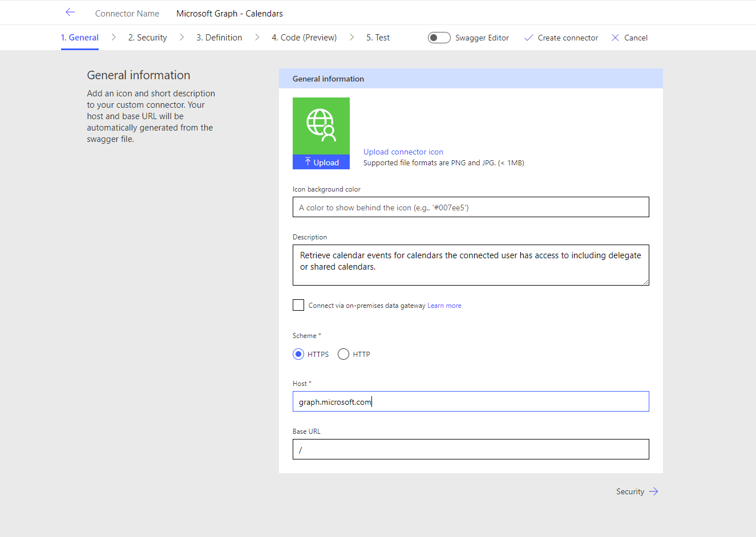Switch to the 3. Definition tab
This screenshot has width=756, height=537.
pos(219,38)
